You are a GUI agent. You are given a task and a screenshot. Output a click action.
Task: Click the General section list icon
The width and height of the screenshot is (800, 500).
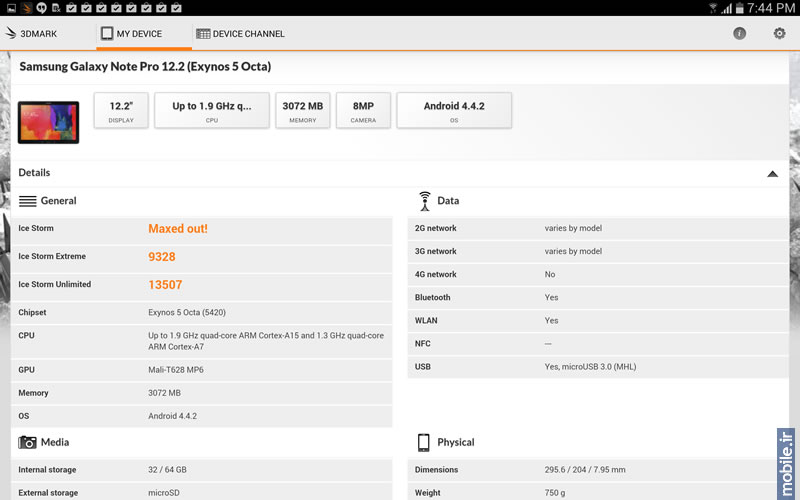(x=28, y=201)
